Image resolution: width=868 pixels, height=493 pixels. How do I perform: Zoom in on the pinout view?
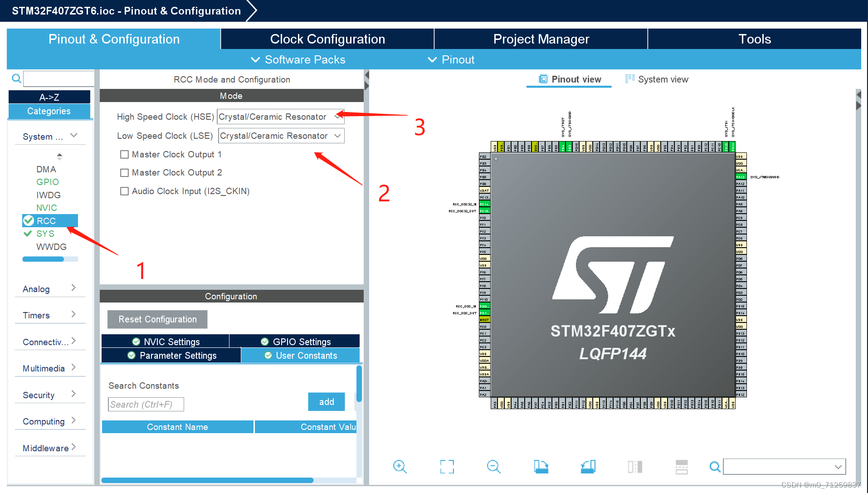[400, 466]
